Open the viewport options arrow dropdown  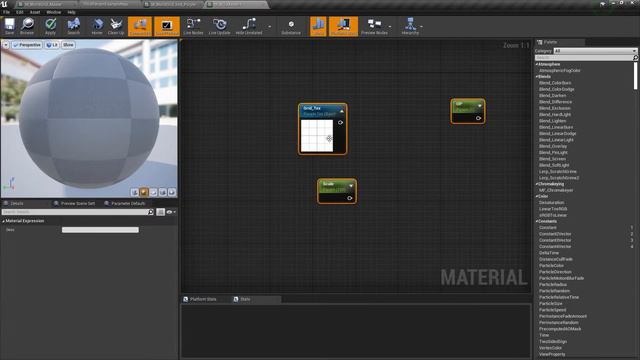click(x=6, y=45)
